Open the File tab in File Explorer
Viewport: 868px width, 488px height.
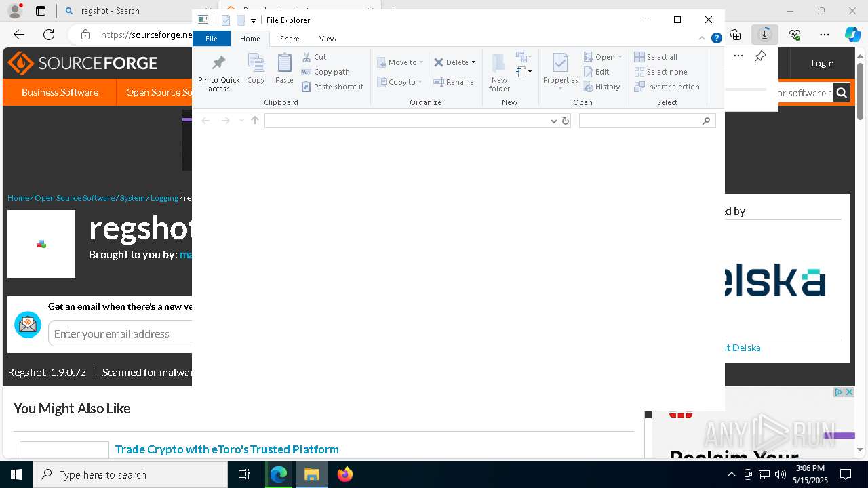tap(212, 39)
